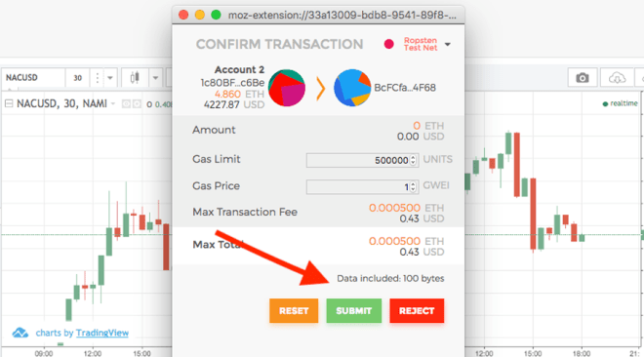Open chart style dropdown arrow
The height and width of the screenshot is (357, 644).
tap(155, 77)
